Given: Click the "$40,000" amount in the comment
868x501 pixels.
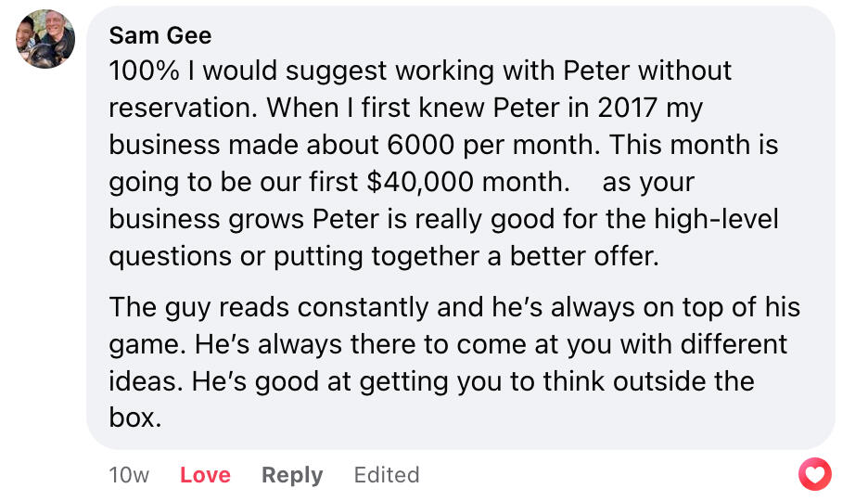Looking at the screenshot, I should coord(419,182).
